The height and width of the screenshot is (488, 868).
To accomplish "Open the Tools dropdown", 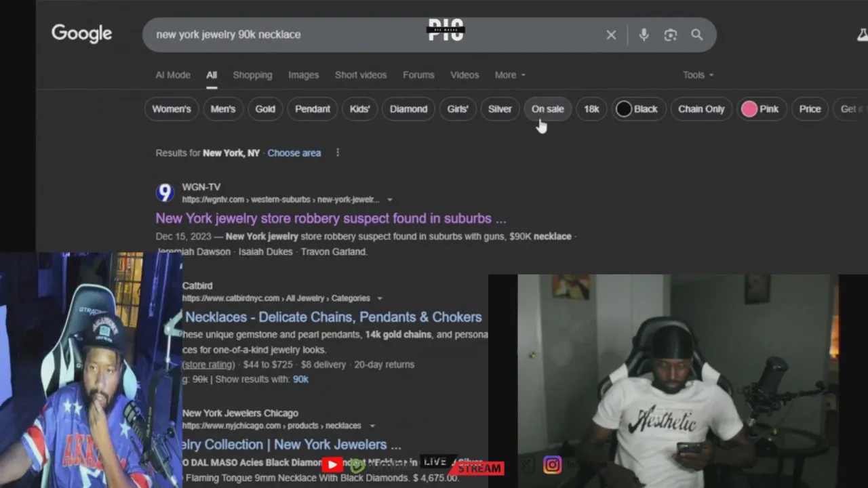I will pyautogui.click(x=698, y=75).
